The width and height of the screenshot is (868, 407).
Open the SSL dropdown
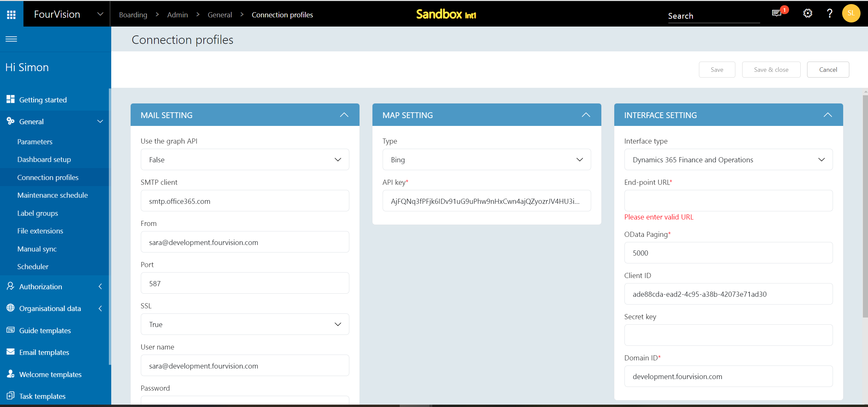pyautogui.click(x=245, y=324)
